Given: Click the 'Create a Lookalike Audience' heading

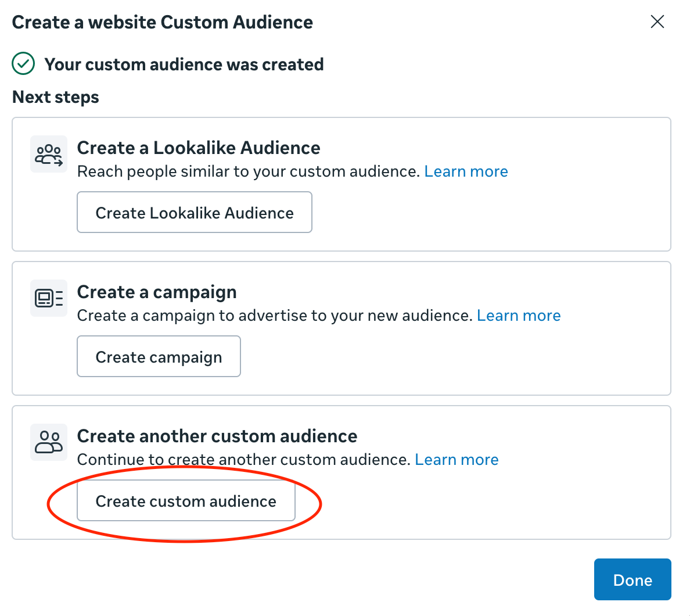Looking at the screenshot, I should pyautogui.click(x=198, y=148).
